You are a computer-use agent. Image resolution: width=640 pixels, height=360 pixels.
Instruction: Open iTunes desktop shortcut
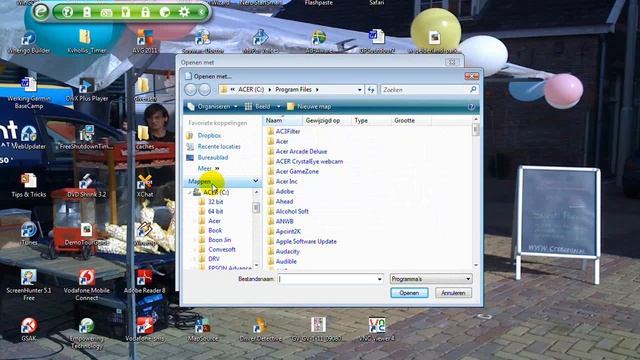pos(29,234)
